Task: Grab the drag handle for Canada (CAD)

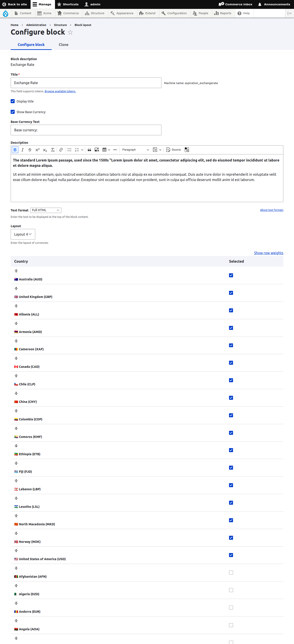Action: (16, 358)
